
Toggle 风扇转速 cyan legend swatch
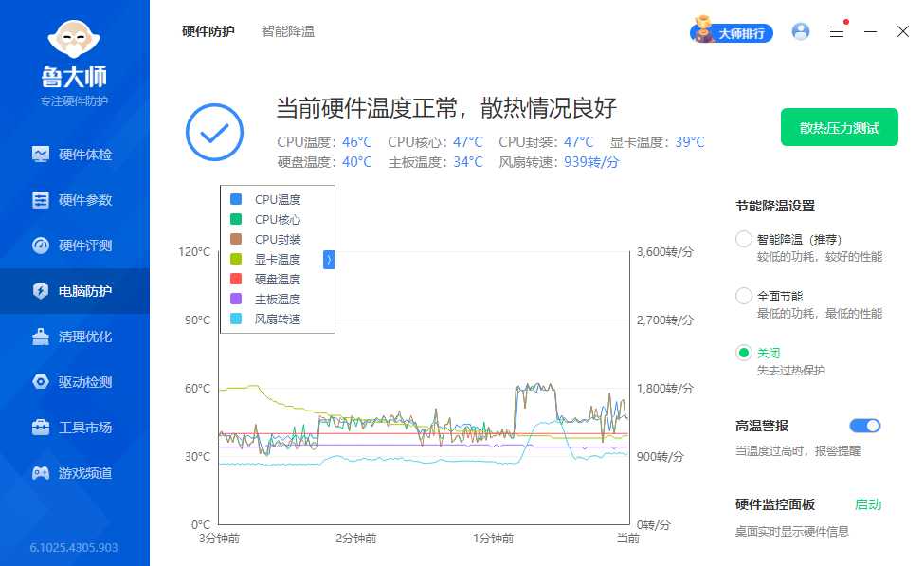pyautogui.click(x=236, y=319)
